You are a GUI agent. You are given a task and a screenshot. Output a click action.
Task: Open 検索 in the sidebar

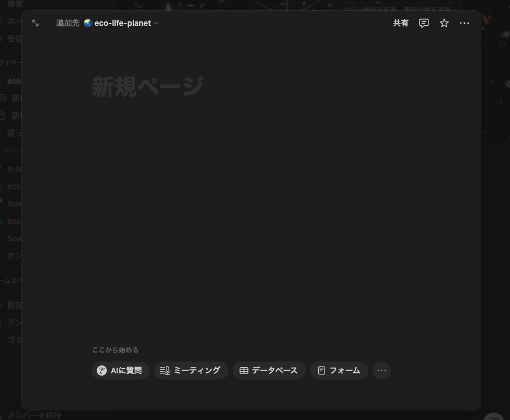(15, 4)
